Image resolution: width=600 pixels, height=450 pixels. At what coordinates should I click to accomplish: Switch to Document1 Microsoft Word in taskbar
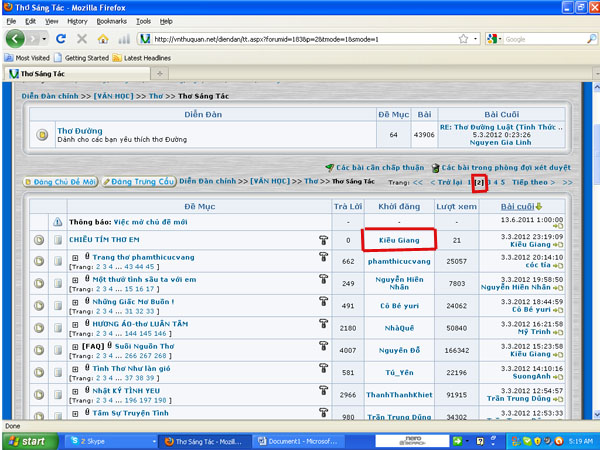299,441
